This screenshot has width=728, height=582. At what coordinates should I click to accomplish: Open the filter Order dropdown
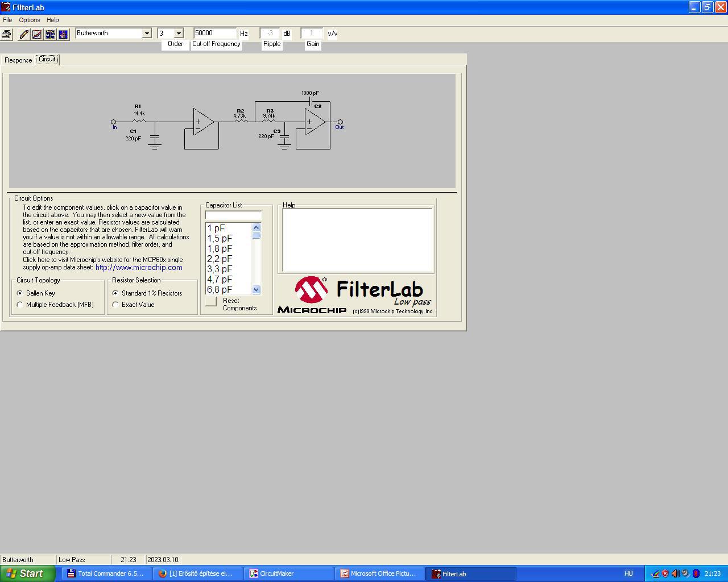click(x=179, y=34)
